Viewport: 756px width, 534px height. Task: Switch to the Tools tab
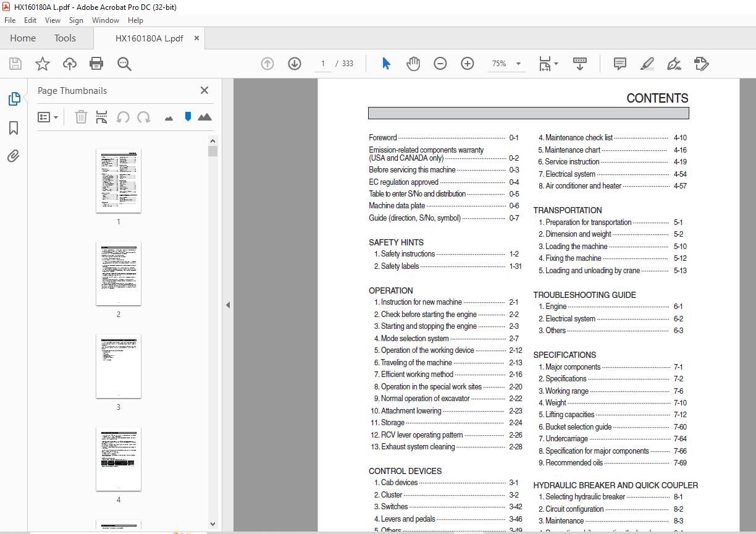click(65, 38)
